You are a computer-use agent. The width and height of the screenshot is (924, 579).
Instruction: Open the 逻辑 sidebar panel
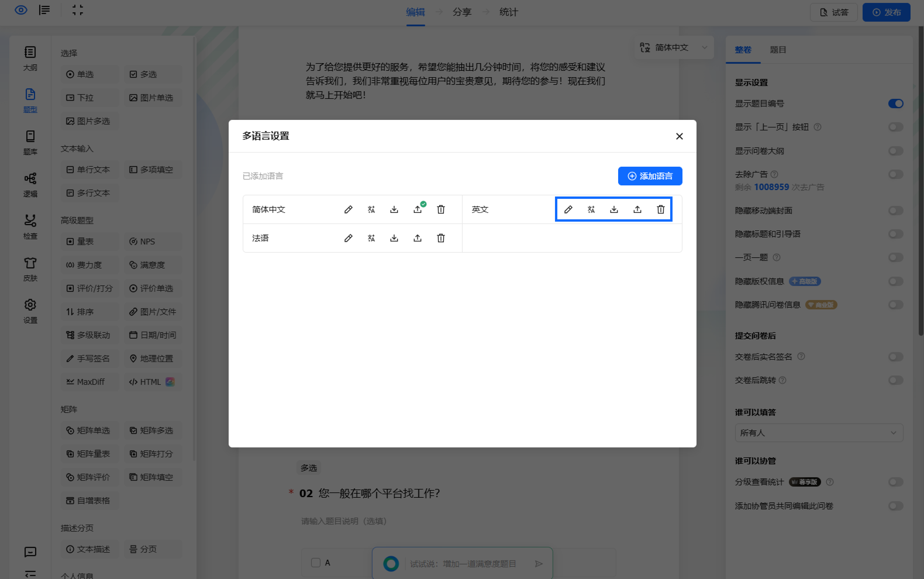tap(30, 185)
